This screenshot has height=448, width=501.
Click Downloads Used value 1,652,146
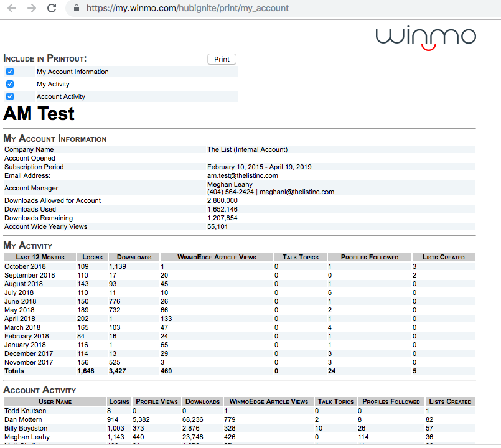coord(222,209)
